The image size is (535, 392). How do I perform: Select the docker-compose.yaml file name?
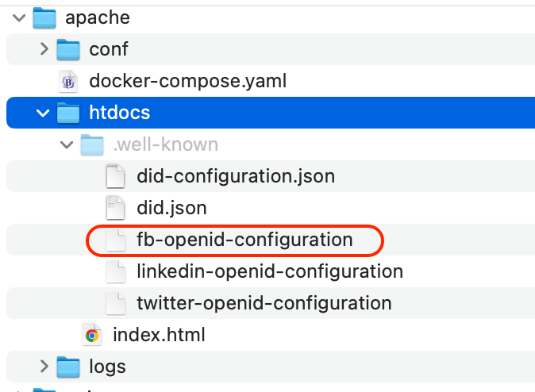(x=187, y=81)
